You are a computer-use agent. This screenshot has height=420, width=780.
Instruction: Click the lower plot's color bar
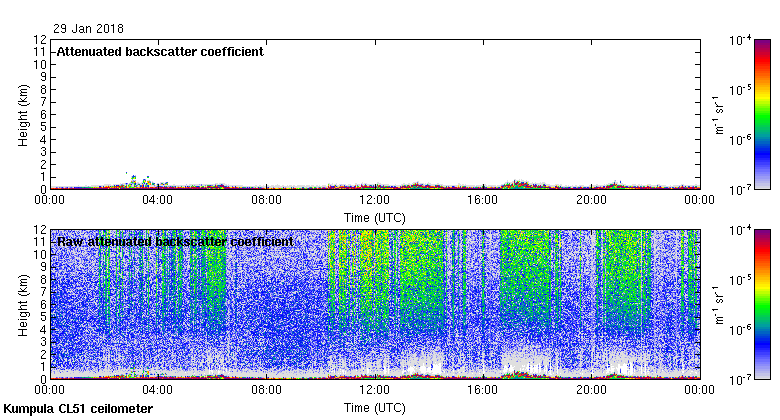click(762, 305)
